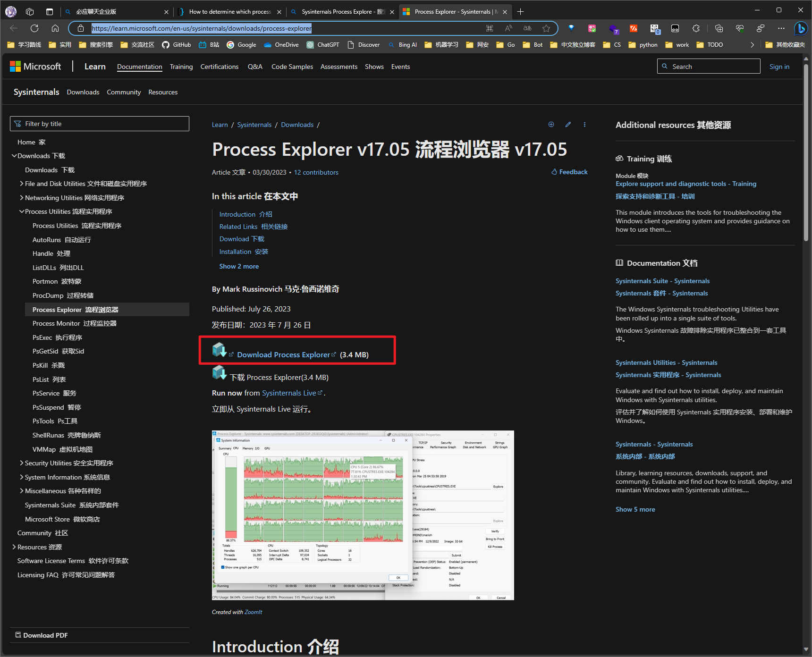Click the Filter by title field
812x657 pixels.
coord(100,124)
